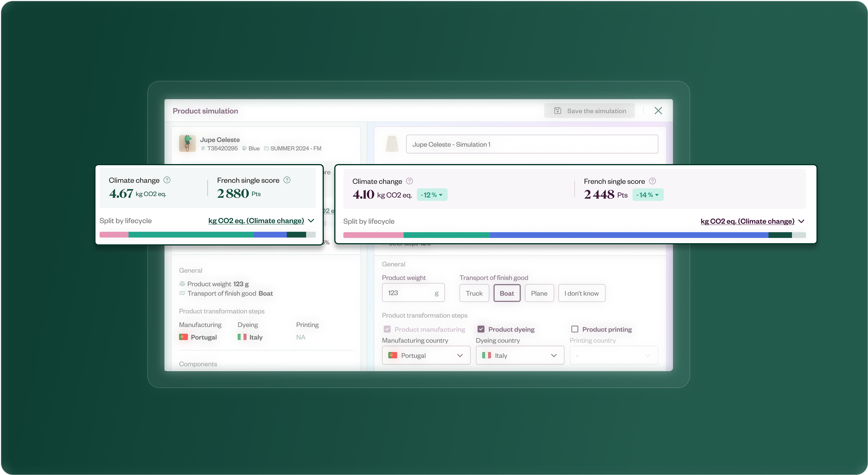Image resolution: width=868 pixels, height=475 pixels.
Task: Click the simulation skirt thumbnail
Action: pos(392,144)
